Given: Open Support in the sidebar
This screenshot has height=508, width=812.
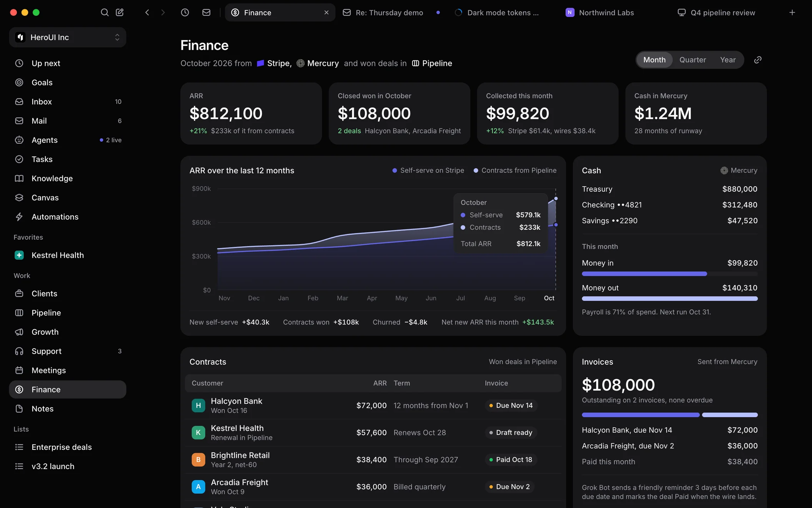Looking at the screenshot, I should point(68,351).
